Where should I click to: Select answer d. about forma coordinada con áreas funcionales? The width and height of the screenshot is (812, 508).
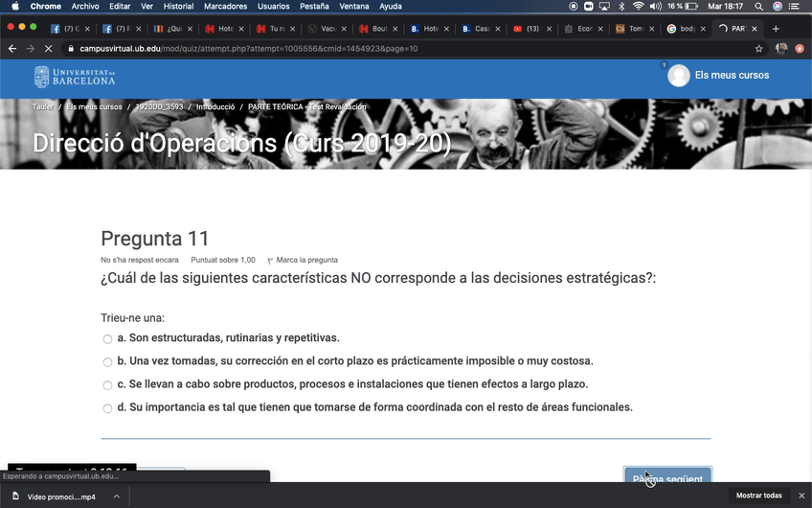pos(107,408)
